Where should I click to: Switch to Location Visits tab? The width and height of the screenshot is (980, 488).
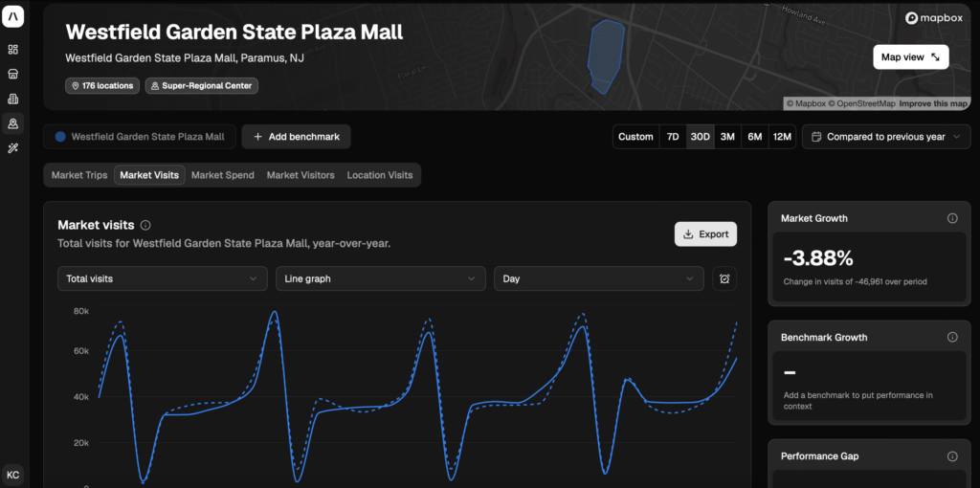[380, 175]
